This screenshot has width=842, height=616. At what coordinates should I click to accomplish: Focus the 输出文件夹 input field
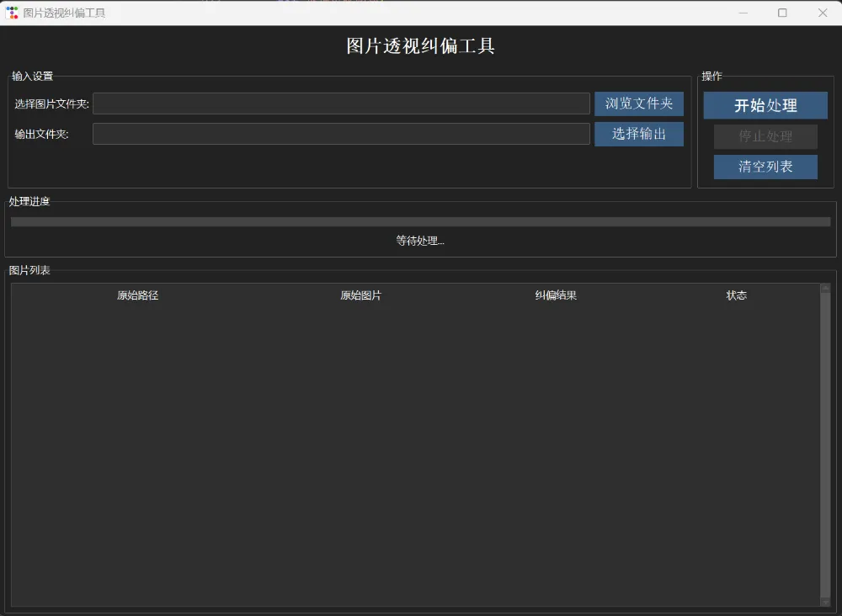pos(341,134)
